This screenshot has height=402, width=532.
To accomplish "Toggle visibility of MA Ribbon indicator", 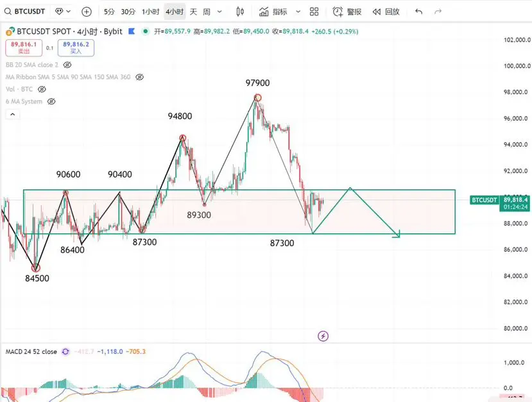I will coord(139,78).
